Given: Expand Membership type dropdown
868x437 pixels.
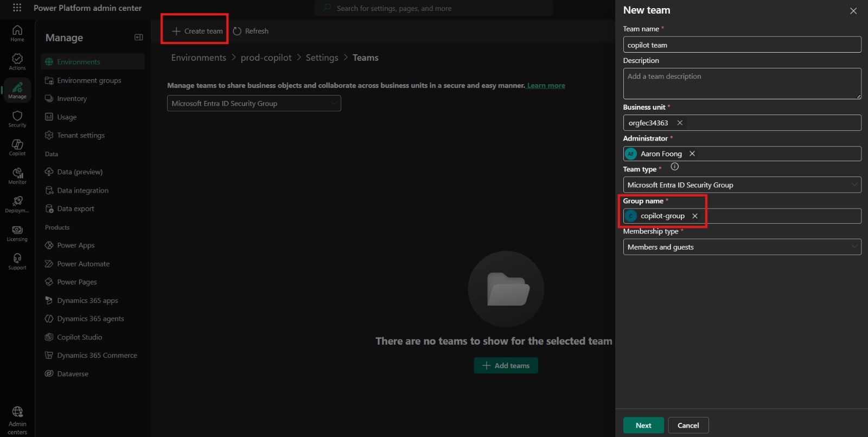Looking at the screenshot, I should tap(742, 247).
